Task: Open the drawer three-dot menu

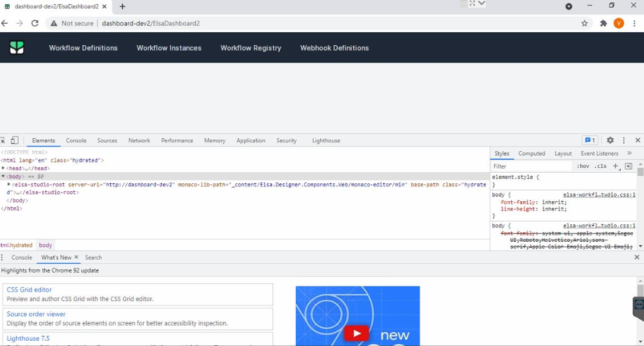Action: (x=2, y=258)
